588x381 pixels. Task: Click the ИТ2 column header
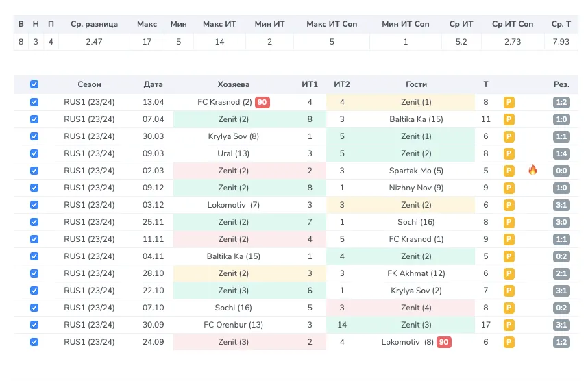coord(341,84)
